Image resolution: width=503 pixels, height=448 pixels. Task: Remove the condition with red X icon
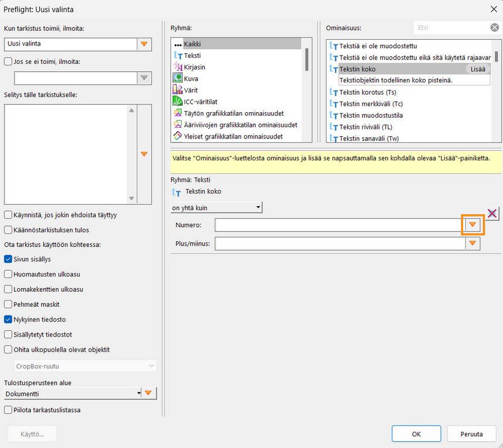[x=492, y=213]
